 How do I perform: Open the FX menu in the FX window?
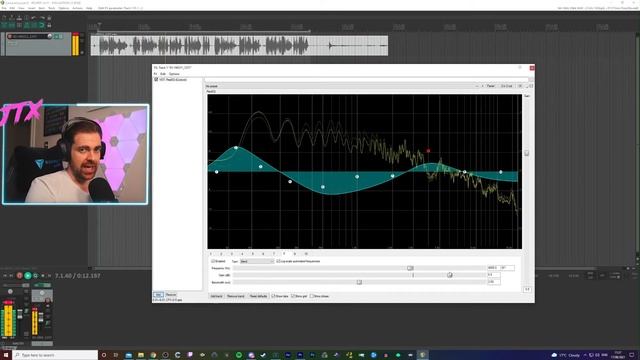(x=155, y=74)
